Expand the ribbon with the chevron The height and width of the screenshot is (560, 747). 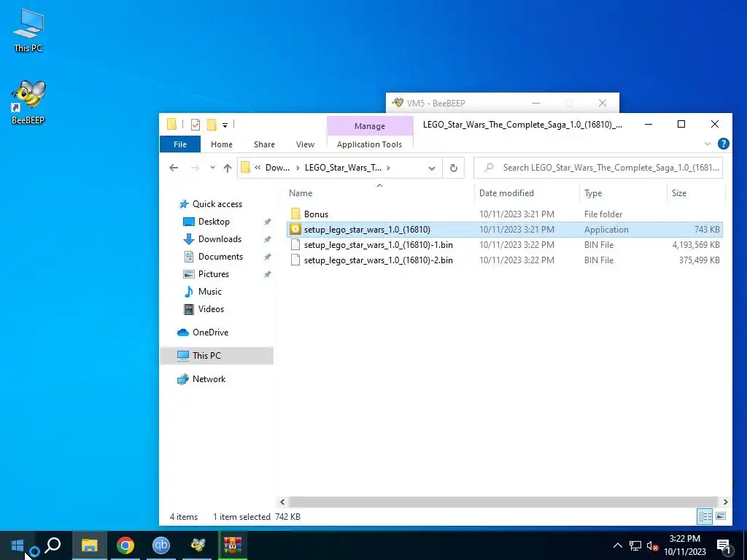click(708, 144)
